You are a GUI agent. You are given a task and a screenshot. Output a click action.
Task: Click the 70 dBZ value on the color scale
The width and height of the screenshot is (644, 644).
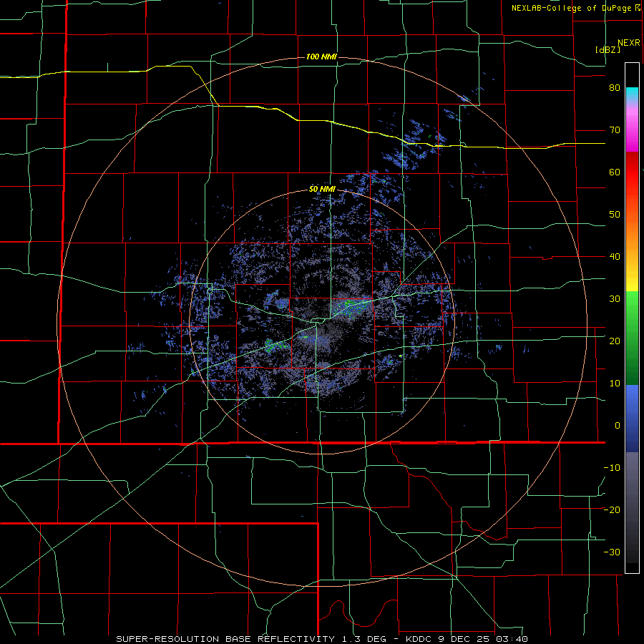tap(615, 130)
